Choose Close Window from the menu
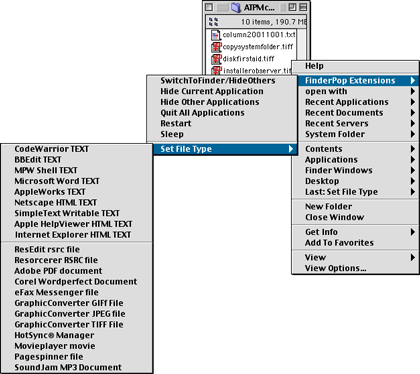 355,217
